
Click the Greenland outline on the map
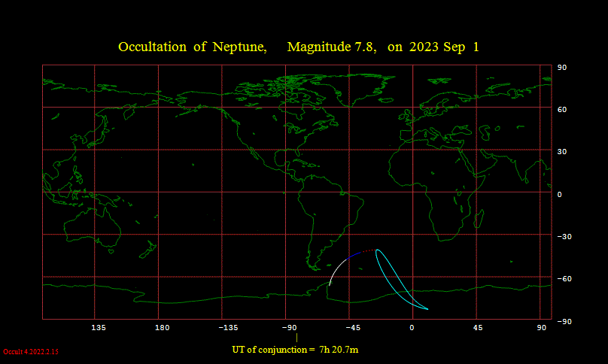tap(364, 90)
